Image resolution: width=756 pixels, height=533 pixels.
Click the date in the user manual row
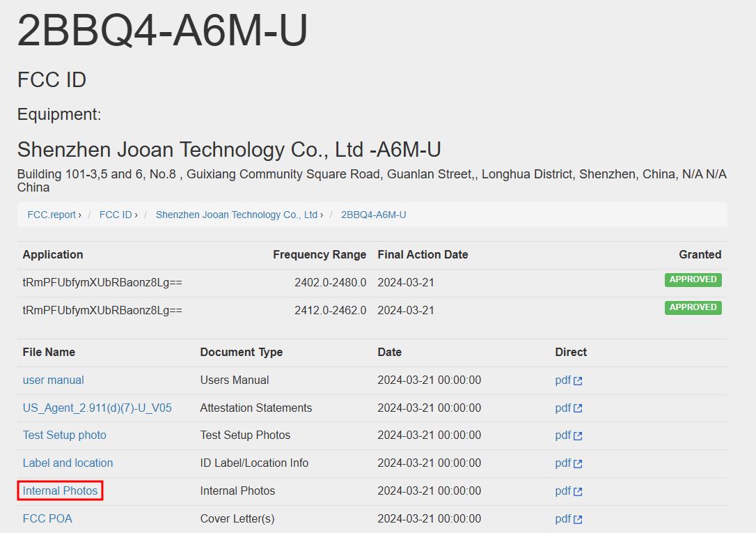[x=429, y=380]
